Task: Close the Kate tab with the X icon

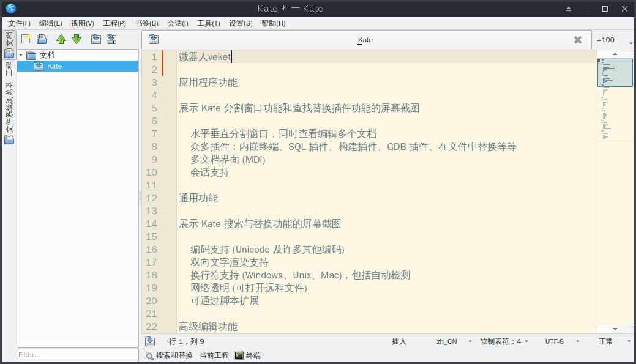Action: (x=578, y=40)
